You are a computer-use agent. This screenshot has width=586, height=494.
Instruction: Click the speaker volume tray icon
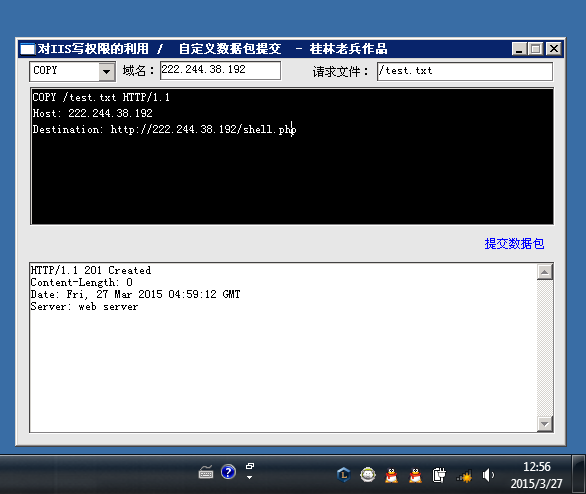click(x=488, y=475)
